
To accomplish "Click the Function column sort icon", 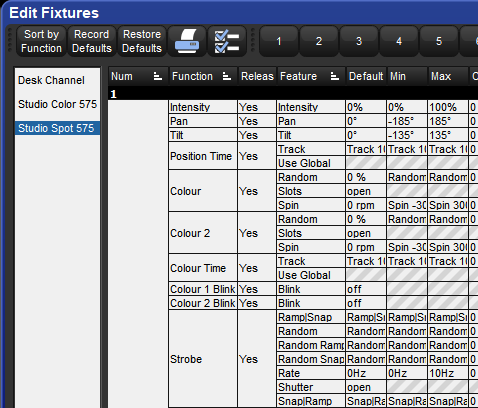I will tap(227, 77).
